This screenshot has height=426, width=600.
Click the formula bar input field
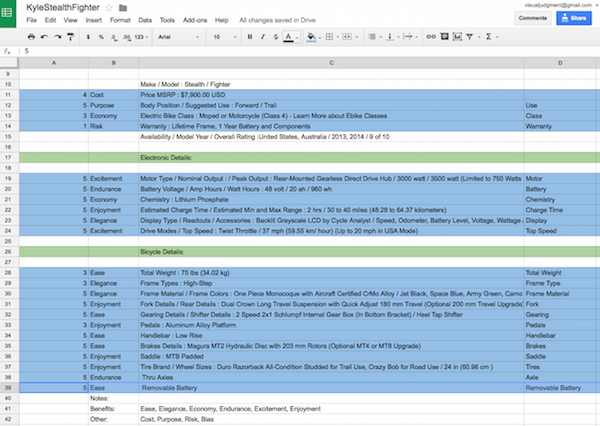300,52
